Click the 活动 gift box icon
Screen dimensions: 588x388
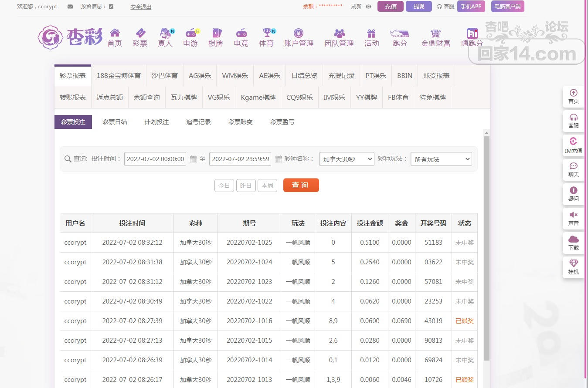(x=371, y=33)
